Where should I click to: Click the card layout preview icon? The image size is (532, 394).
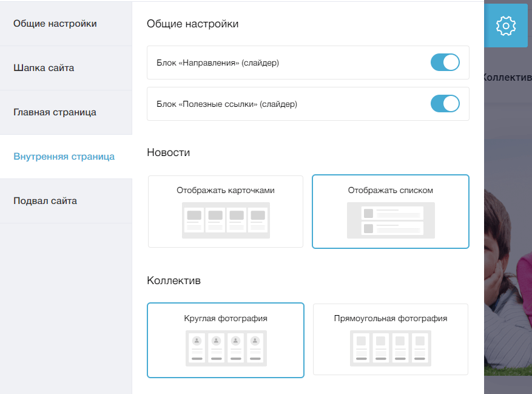pos(226,220)
